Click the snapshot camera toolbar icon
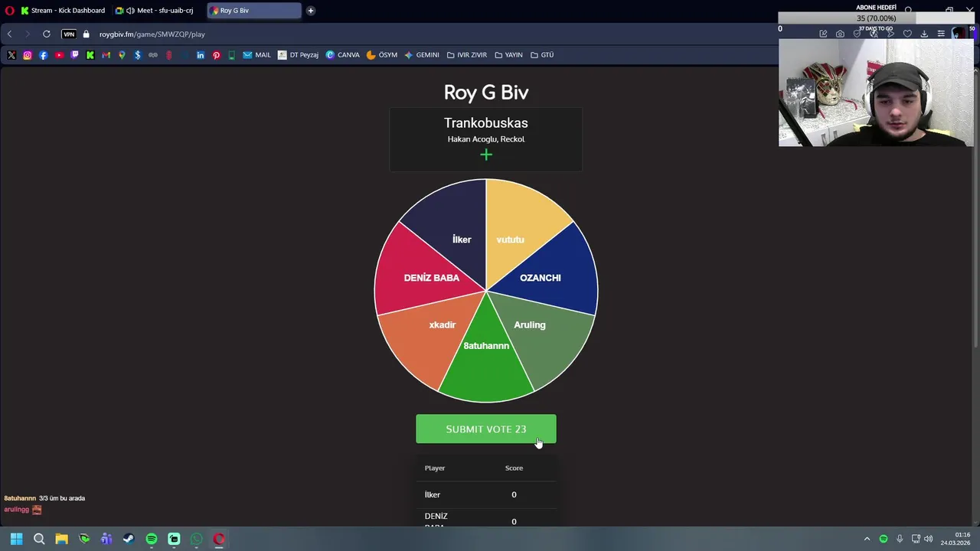The width and height of the screenshot is (980, 551). tap(840, 34)
